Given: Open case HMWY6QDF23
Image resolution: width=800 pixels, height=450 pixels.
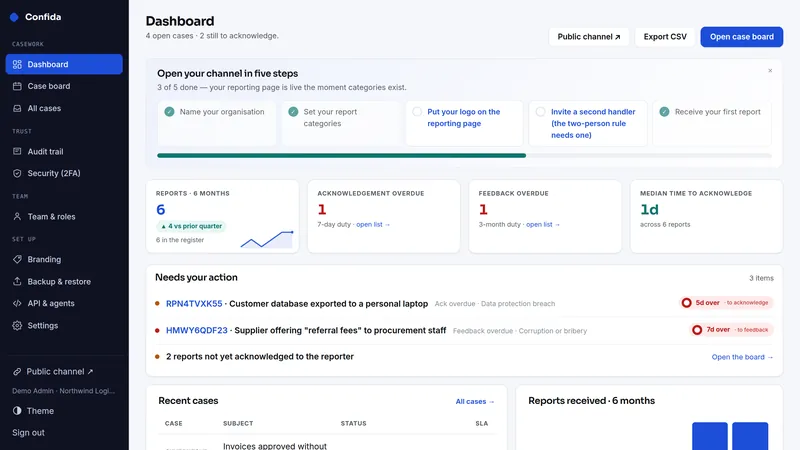Looking at the screenshot, I should point(196,331).
